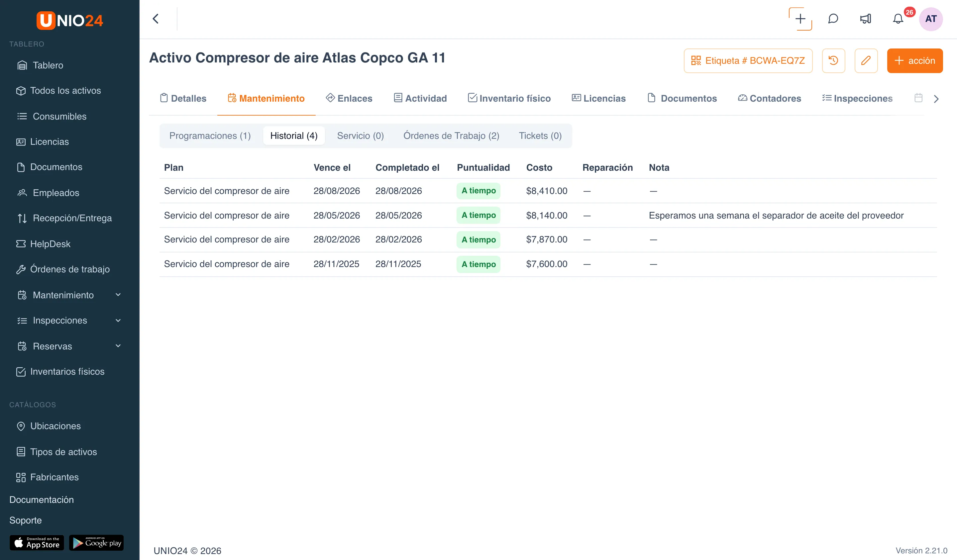Image resolution: width=957 pixels, height=560 pixels.
Task: Click the App Store download badge
Action: pyautogui.click(x=37, y=542)
